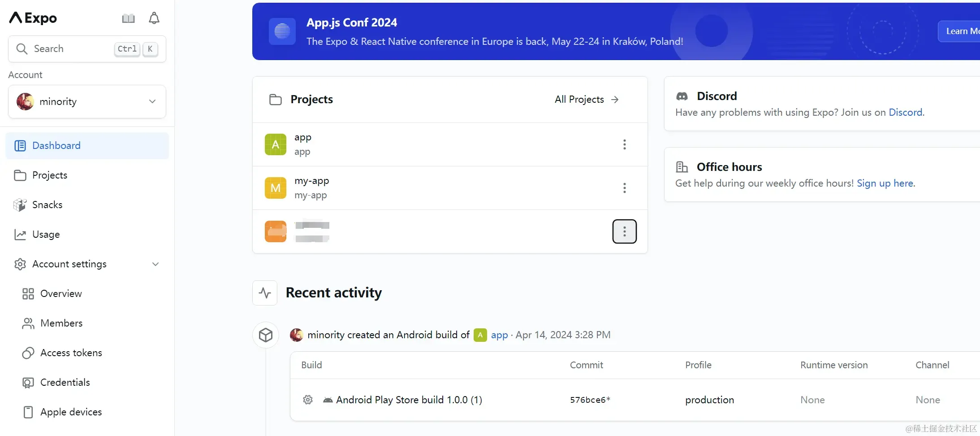Click the small green A badge in activity

click(x=480, y=335)
